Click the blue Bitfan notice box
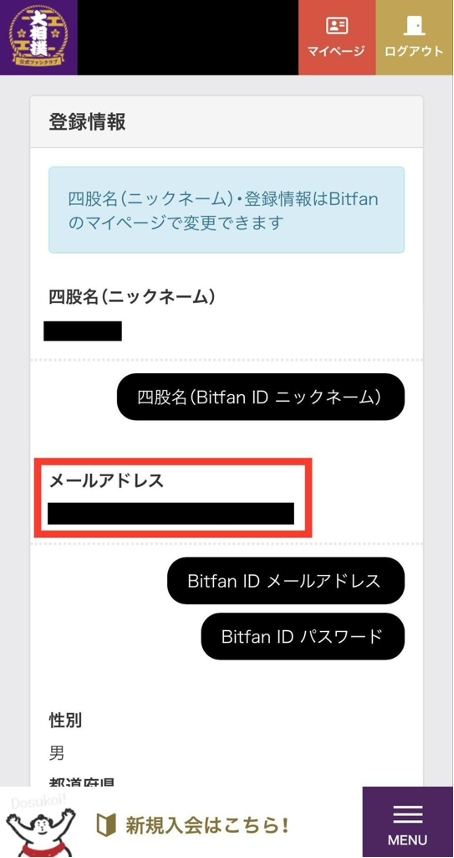The height and width of the screenshot is (858, 454). click(226, 210)
